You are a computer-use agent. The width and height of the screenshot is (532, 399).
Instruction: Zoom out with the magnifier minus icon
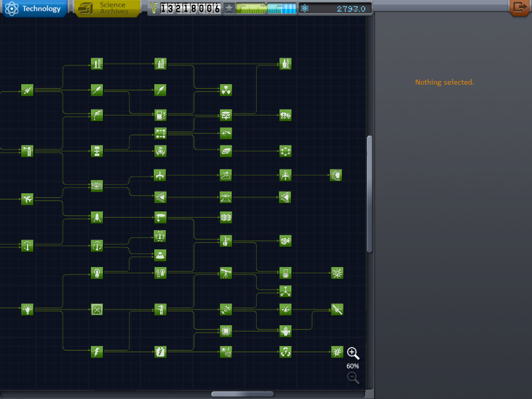coord(353,378)
